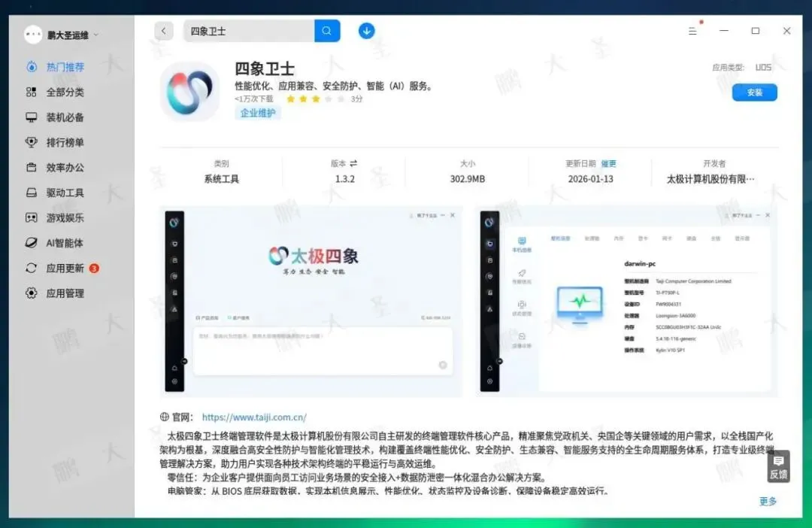The height and width of the screenshot is (528, 812).
Task: Click the size value 302.9MB
Action: click(468, 179)
